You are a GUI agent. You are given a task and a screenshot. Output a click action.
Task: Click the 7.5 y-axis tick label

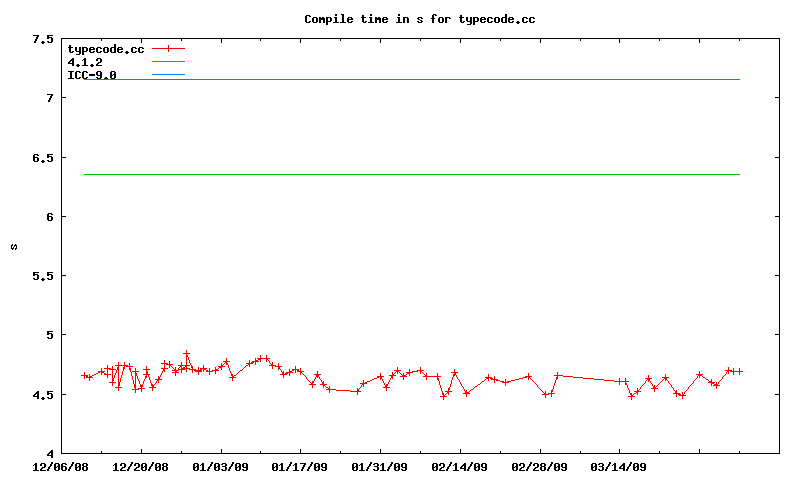tap(42, 39)
